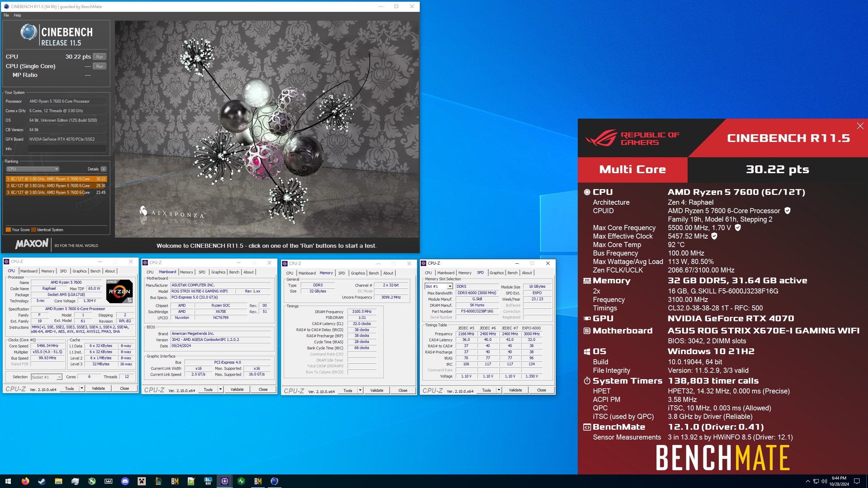868x488 pixels.
Task: Click the Ryzen 5 logo in CPU-Z
Action: (x=119, y=291)
